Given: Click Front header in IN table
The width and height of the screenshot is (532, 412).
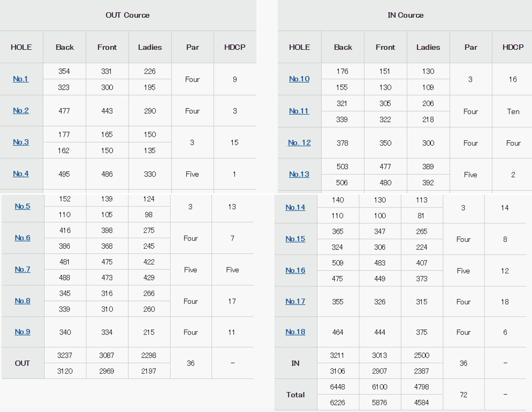Looking at the screenshot, I should point(386,47).
